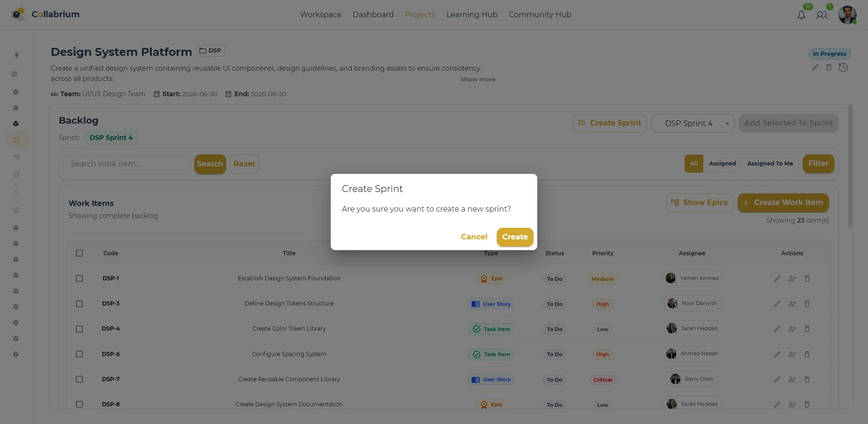Select the All filter tab
Screen dimensions: 868x424
[694, 164]
